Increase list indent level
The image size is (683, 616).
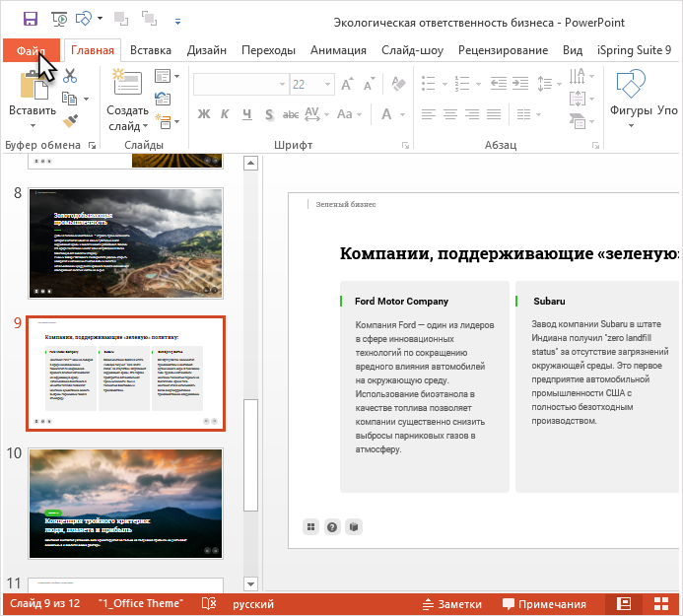[520, 83]
